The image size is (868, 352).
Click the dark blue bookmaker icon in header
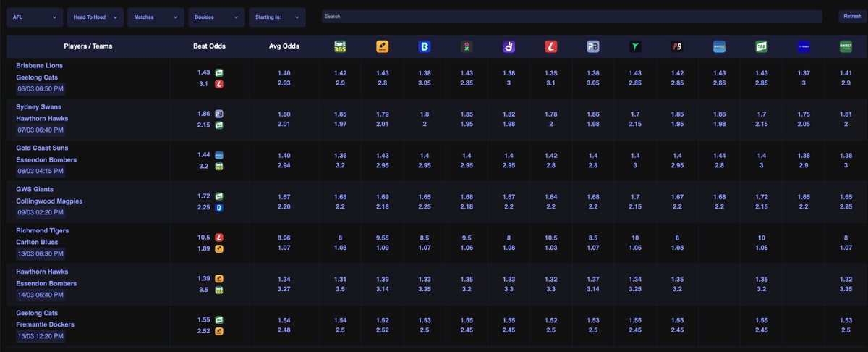pyautogui.click(x=804, y=47)
